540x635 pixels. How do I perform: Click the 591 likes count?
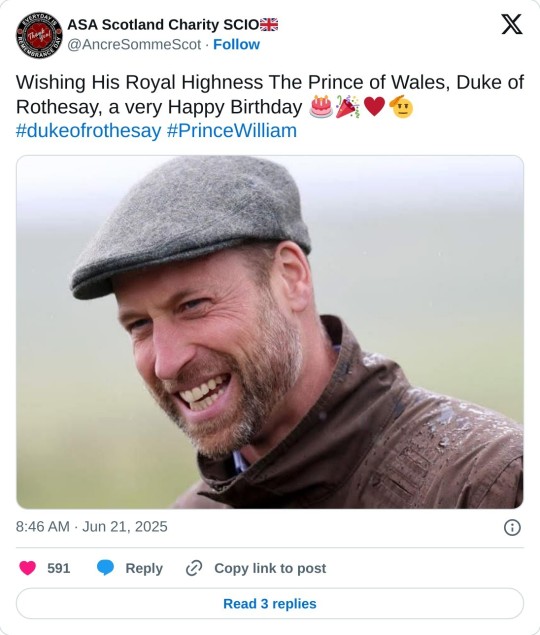click(58, 568)
